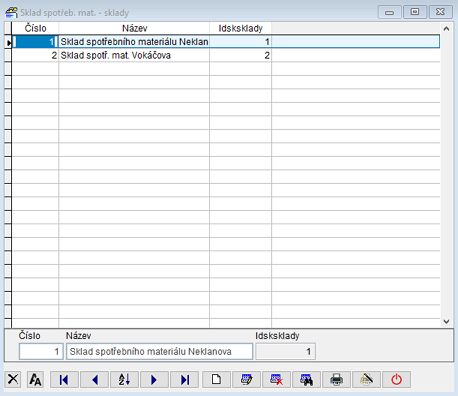Image resolution: width=458 pixels, height=396 pixels.
Task: Open the design tools icon beside the printer
Action: (x=366, y=379)
